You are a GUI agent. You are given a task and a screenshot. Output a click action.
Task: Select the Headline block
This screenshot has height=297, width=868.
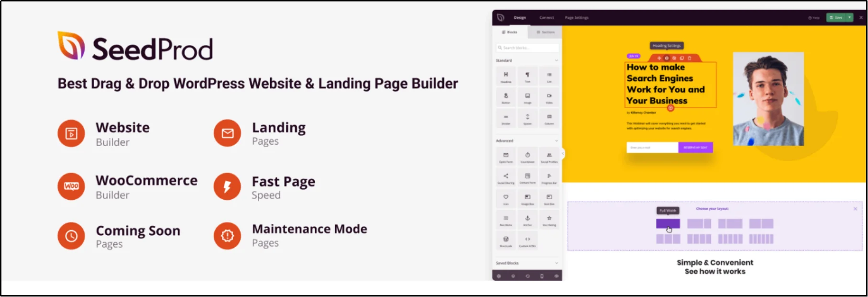506,77
